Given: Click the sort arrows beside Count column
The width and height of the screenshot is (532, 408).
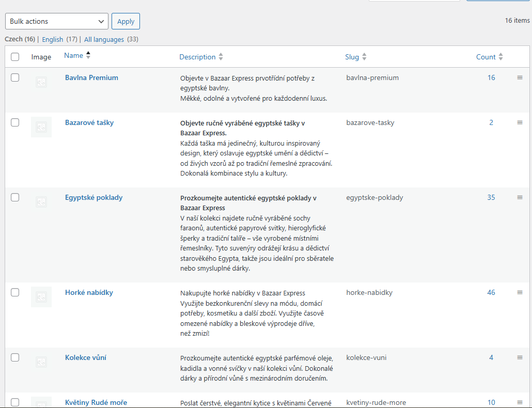Looking at the screenshot, I should 500,57.
